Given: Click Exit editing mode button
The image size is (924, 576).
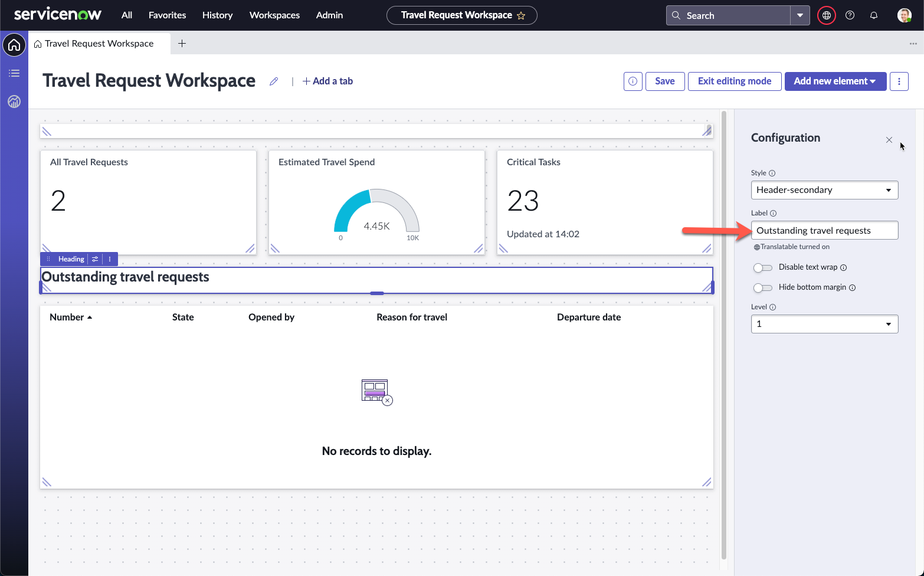Looking at the screenshot, I should [735, 81].
